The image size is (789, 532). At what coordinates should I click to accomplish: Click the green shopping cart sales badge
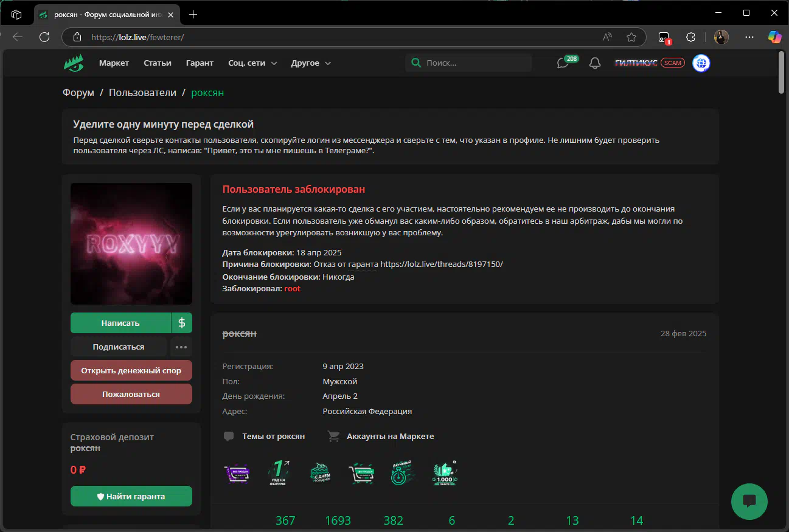tap(361, 473)
